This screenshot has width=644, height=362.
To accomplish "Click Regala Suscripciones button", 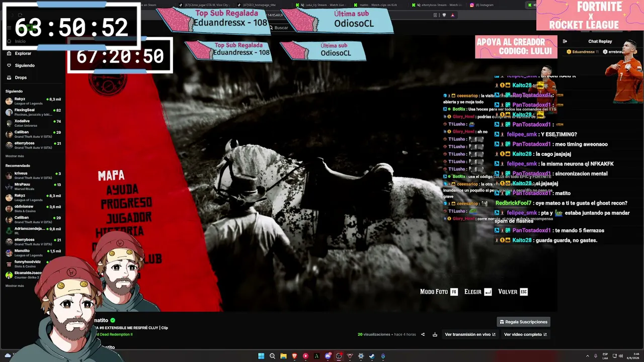I will point(523,322).
